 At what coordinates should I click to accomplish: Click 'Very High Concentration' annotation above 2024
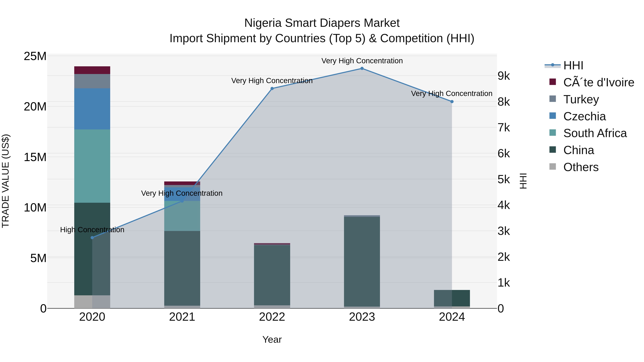click(452, 93)
